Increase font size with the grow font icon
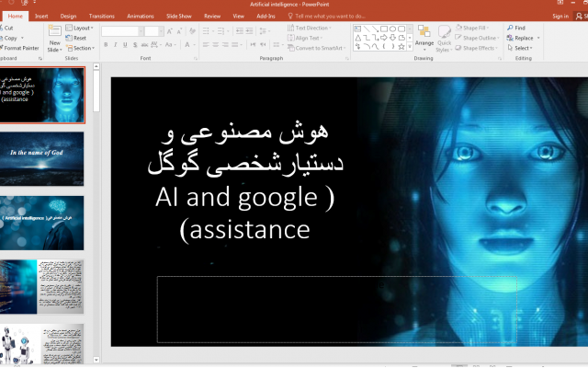588x368 pixels. click(170, 30)
